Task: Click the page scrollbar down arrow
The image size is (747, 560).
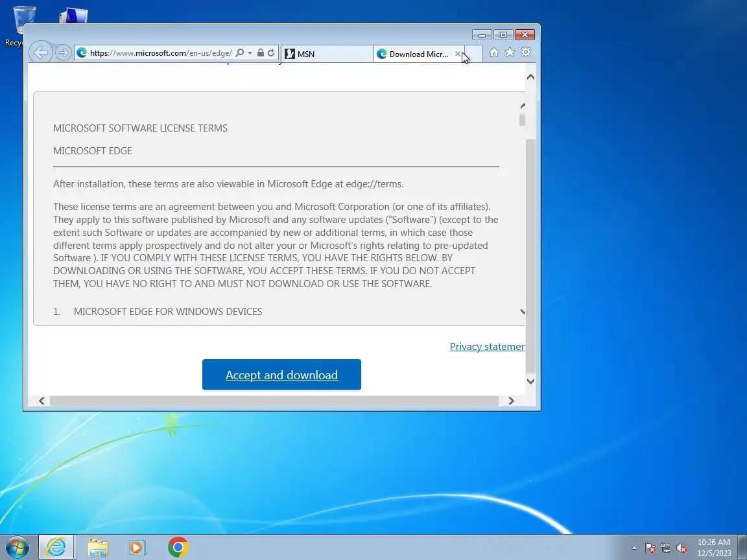Action: point(530,381)
